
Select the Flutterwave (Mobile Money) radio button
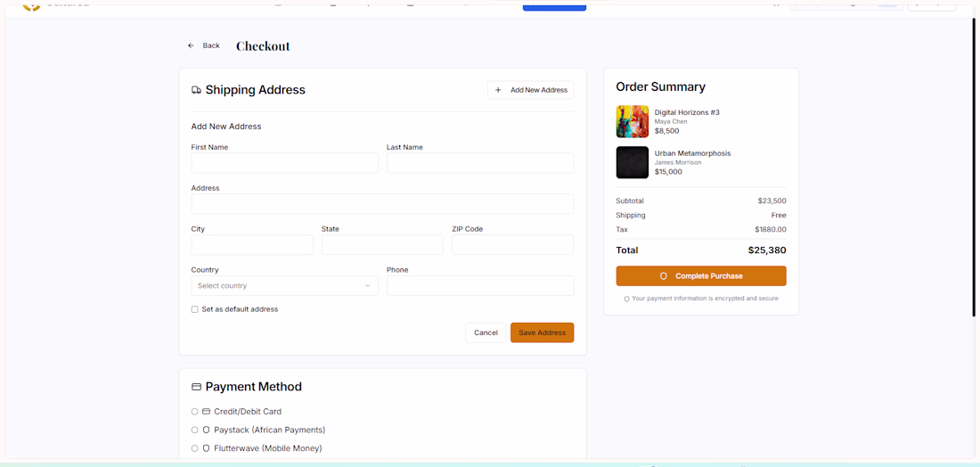[194, 448]
